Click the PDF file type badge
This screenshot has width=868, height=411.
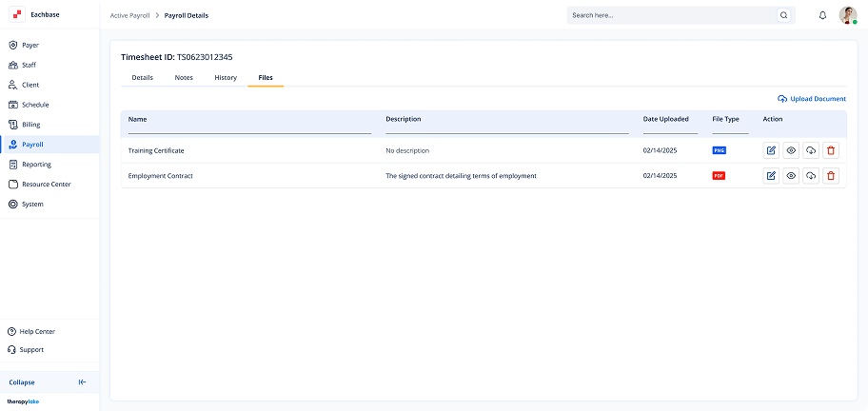719,176
